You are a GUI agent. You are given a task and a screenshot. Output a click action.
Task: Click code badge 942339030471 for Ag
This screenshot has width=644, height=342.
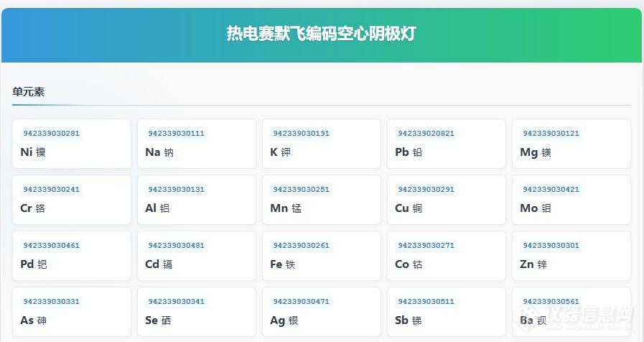click(x=301, y=302)
